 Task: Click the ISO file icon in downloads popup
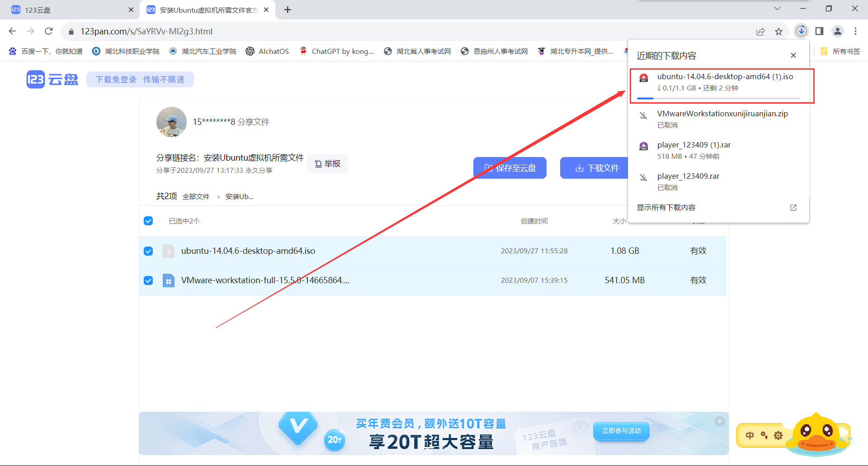tap(644, 78)
